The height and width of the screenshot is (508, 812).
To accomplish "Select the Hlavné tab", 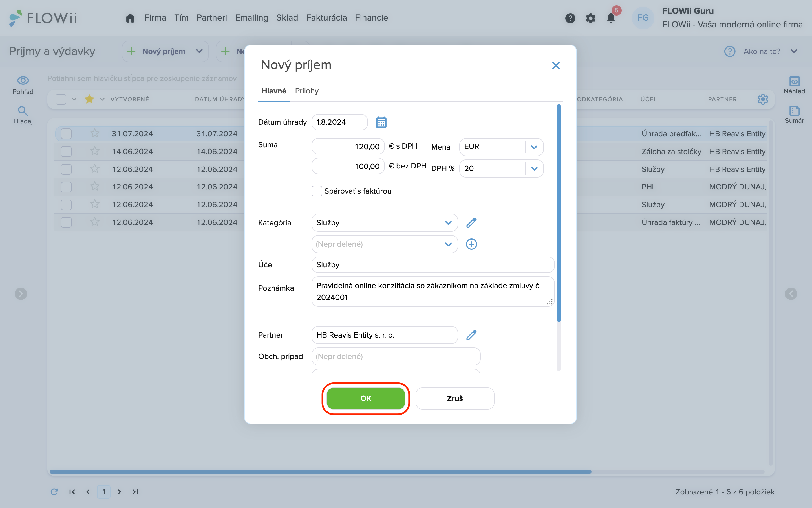I will [274, 91].
